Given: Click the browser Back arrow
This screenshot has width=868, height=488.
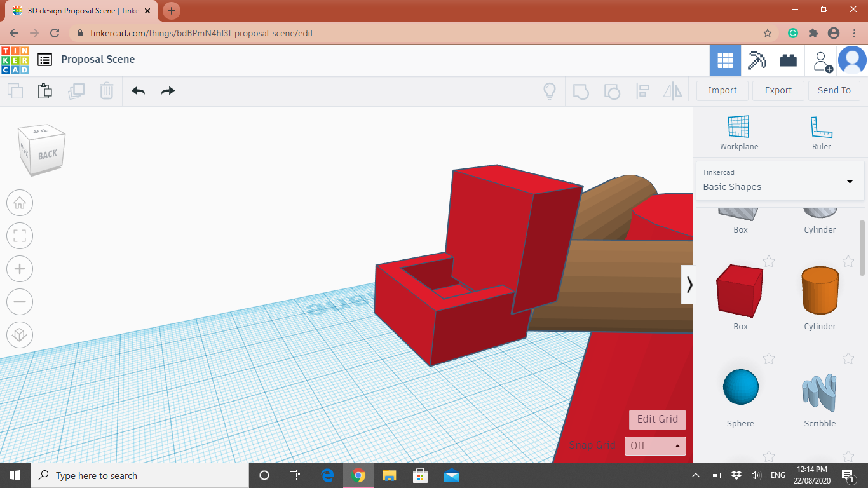Looking at the screenshot, I should (14, 33).
